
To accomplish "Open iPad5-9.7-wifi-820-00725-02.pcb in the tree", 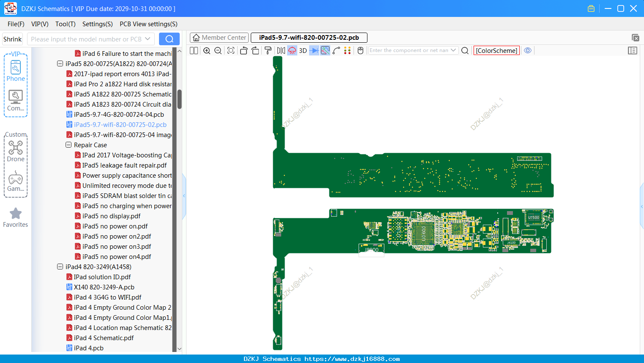I will (120, 124).
